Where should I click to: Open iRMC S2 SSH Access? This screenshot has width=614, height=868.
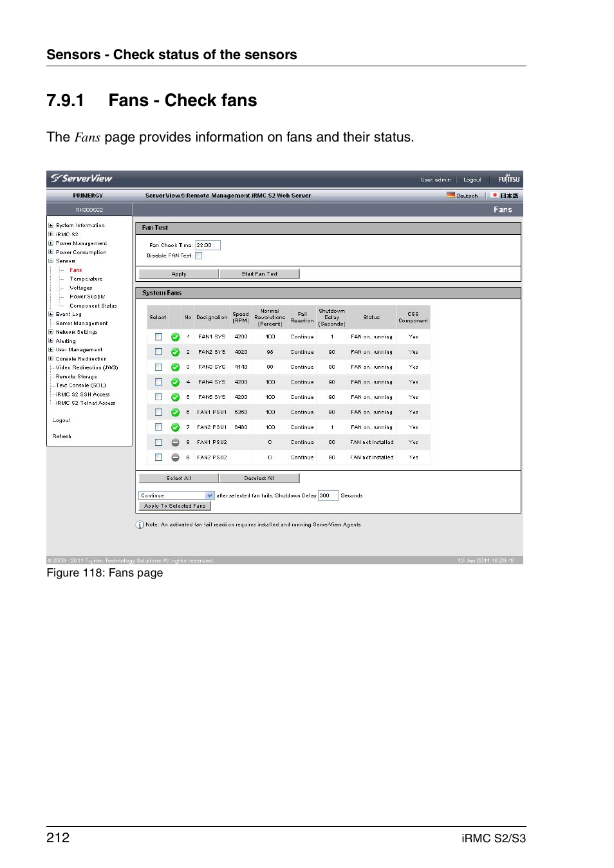pyautogui.click(x=83, y=394)
